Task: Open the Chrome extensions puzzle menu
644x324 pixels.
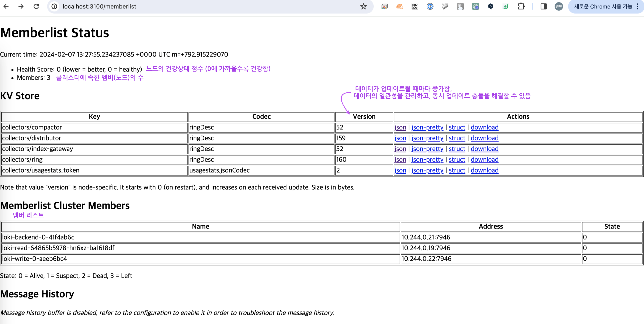Action: pyautogui.click(x=521, y=7)
